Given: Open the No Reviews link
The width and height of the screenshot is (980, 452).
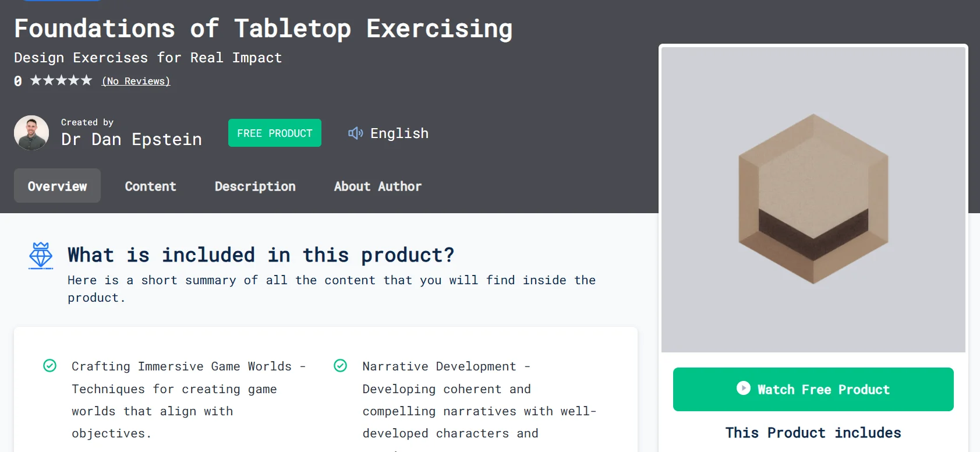Looking at the screenshot, I should point(136,81).
